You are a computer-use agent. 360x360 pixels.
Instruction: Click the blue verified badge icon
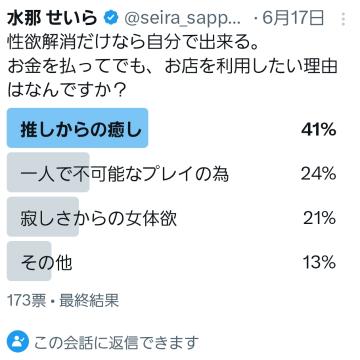[x=110, y=19]
